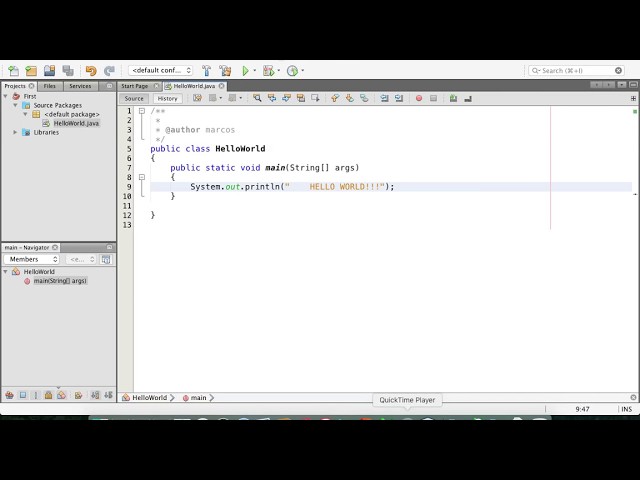640x480 pixels.
Task: Click the New Project icon
Action: [31, 71]
